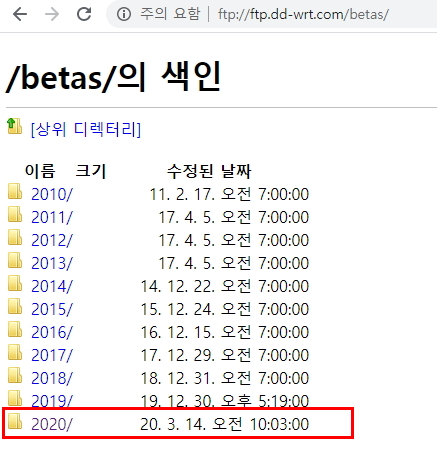
Task: Open the 2016/ folder link
Action: [52, 332]
